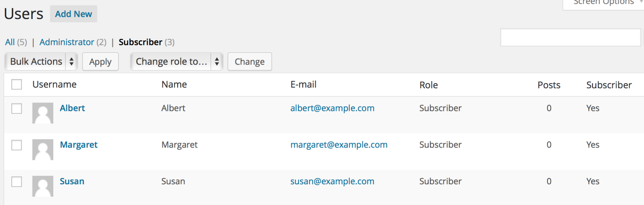The image size is (644, 205).
Task: Click Apply for the bulk action
Action: (x=100, y=62)
